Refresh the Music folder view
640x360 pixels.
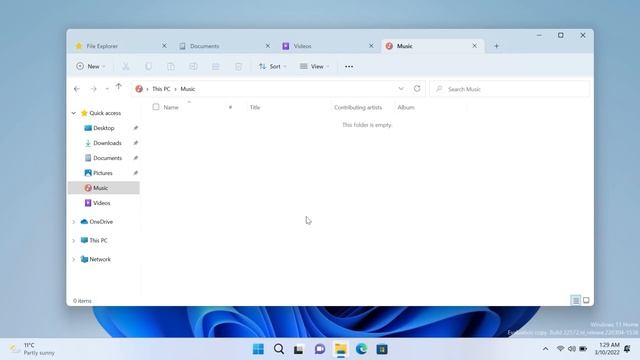[417, 89]
